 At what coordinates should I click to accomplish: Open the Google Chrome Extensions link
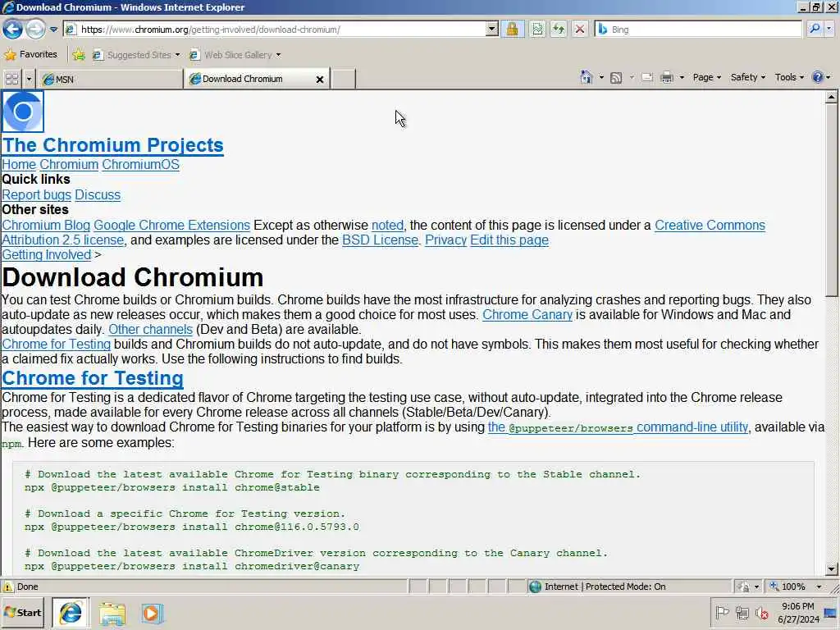[x=172, y=225]
